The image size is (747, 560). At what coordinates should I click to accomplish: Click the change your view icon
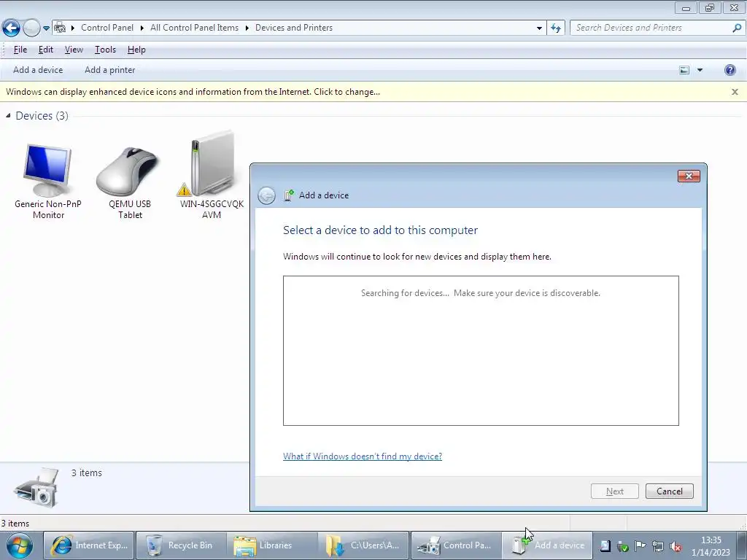click(684, 70)
